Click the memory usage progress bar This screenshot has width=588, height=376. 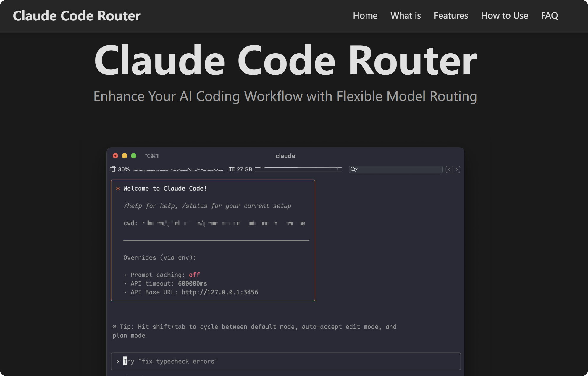(x=298, y=169)
